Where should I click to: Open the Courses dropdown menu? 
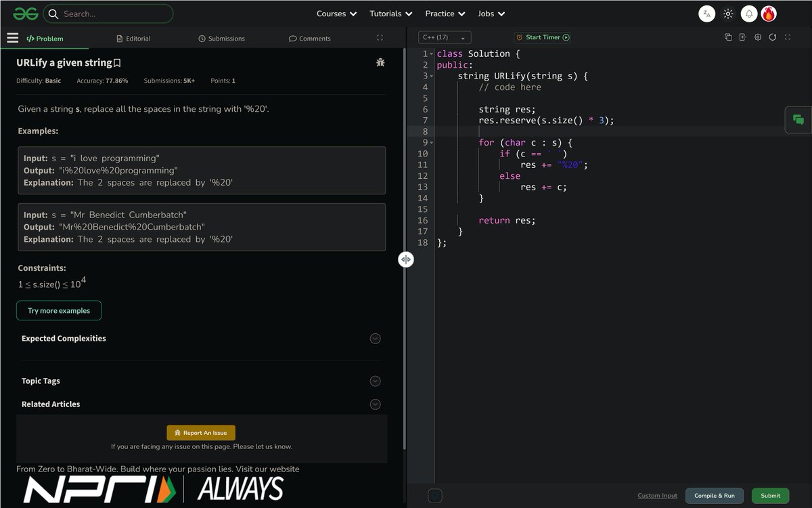click(x=336, y=14)
